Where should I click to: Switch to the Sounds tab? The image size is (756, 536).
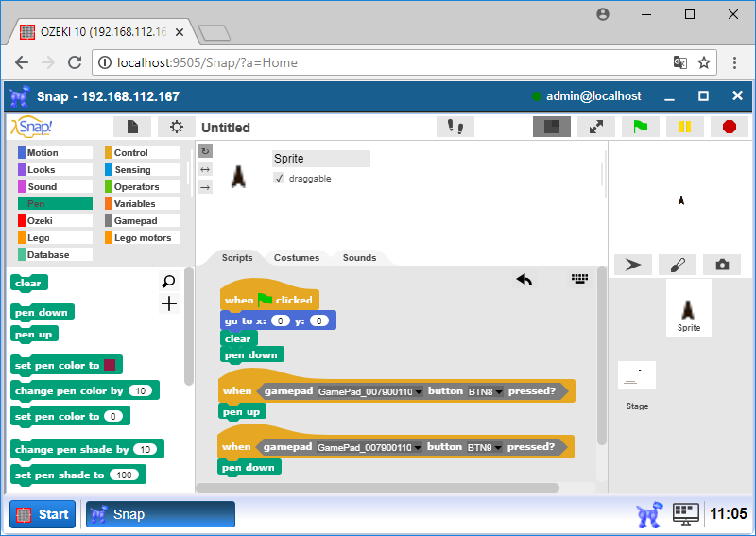click(x=359, y=258)
